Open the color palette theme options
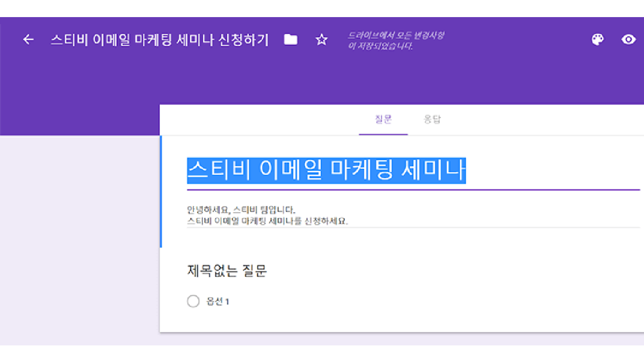Image resolution: width=644 pixels, height=362 pixels. coord(597,40)
